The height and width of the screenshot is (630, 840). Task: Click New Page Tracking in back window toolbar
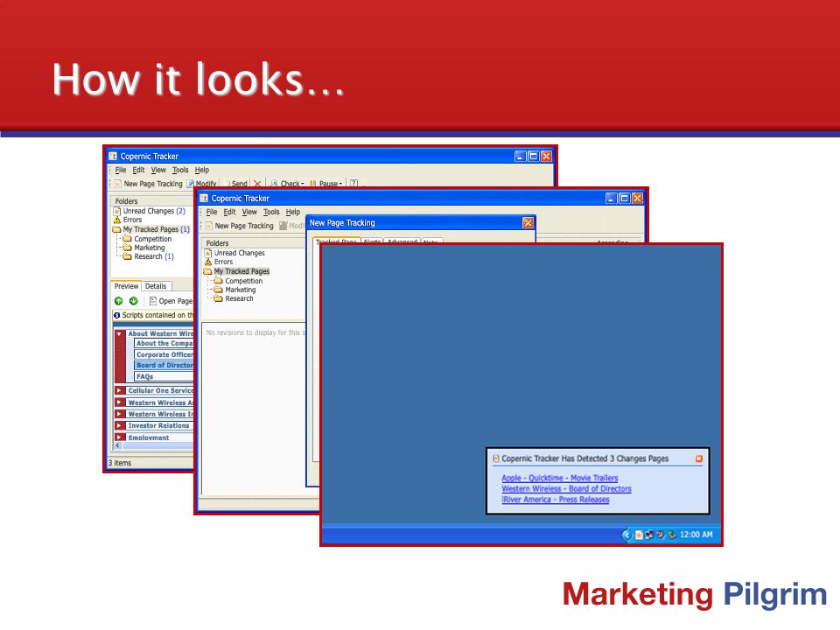[x=149, y=184]
